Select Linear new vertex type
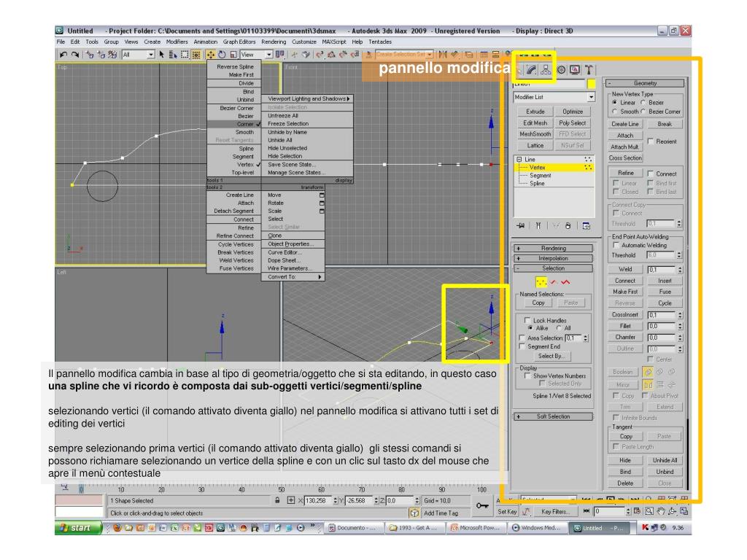 pyautogui.click(x=614, y=102)
